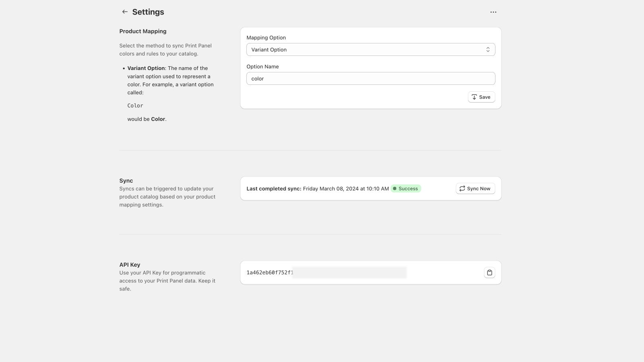The height and width of the screenshot is (362, 644).
Task: Click the Option Name field label
Action: [262, 67]
